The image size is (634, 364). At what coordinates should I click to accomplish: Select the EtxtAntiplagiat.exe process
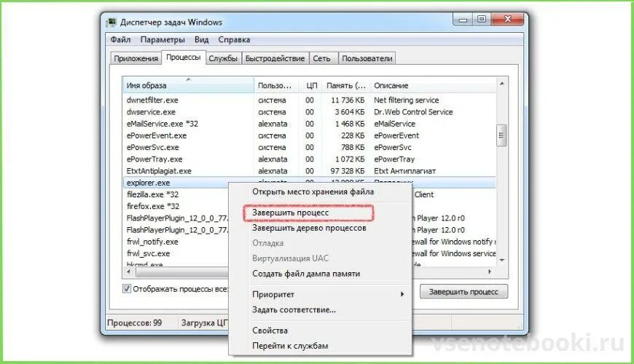159,171
